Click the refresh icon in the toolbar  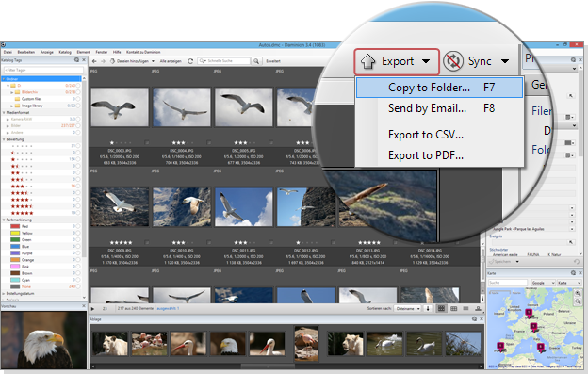tap(190, 61)
